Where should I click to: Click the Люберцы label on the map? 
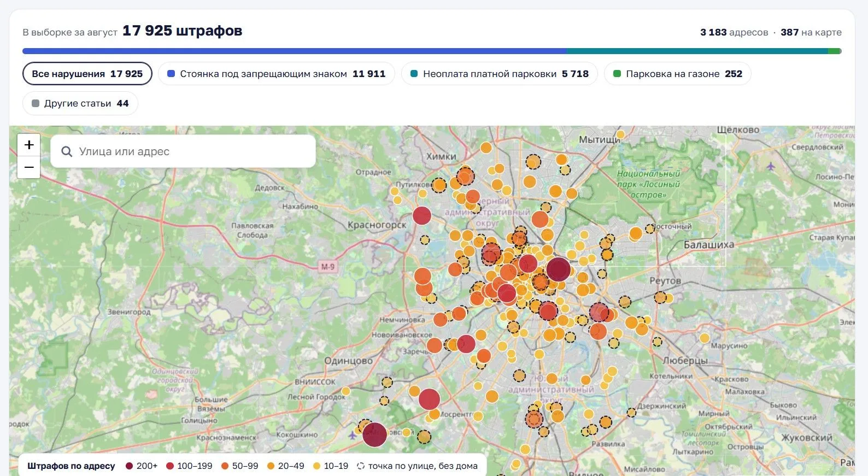point(685,361)
